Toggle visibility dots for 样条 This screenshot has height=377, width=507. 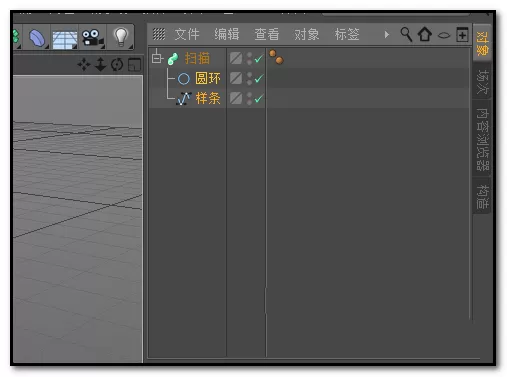coord(249,99)
